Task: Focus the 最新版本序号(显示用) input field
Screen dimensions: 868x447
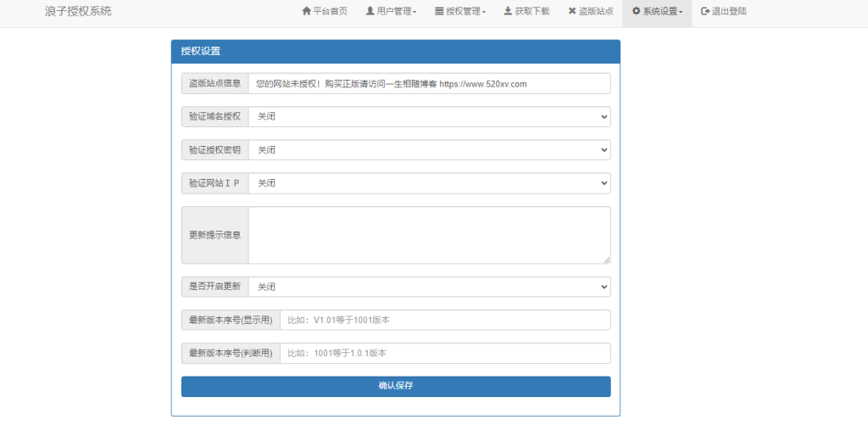Action: point(445,320)
